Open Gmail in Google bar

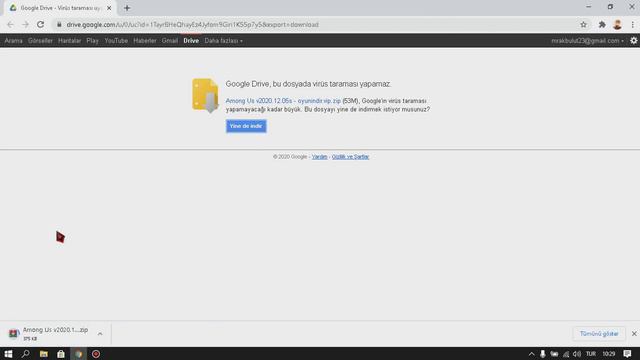pos(170,41)
